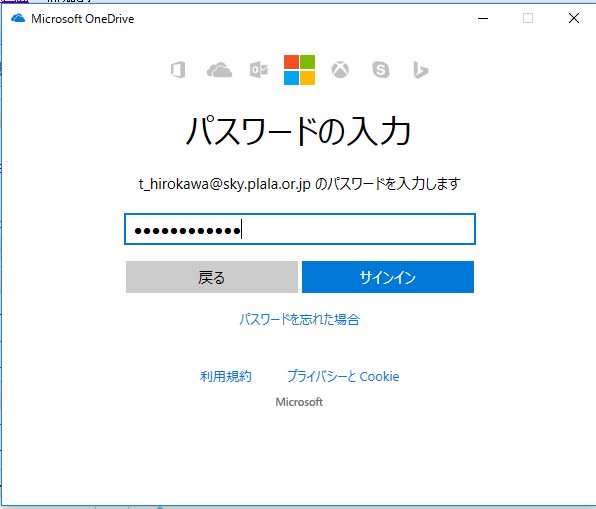Click the Microsoft footer text

point(299,402)
